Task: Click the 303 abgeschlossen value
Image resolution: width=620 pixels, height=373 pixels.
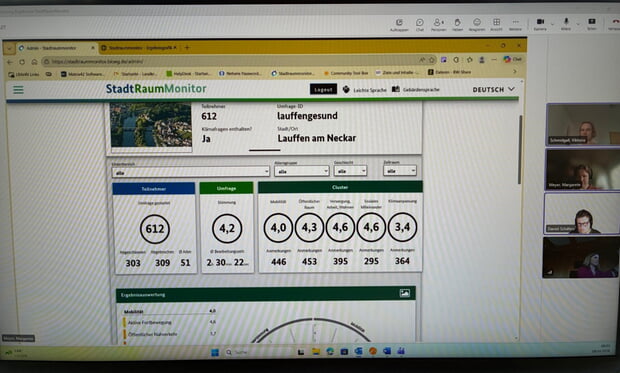Action: 133,263
